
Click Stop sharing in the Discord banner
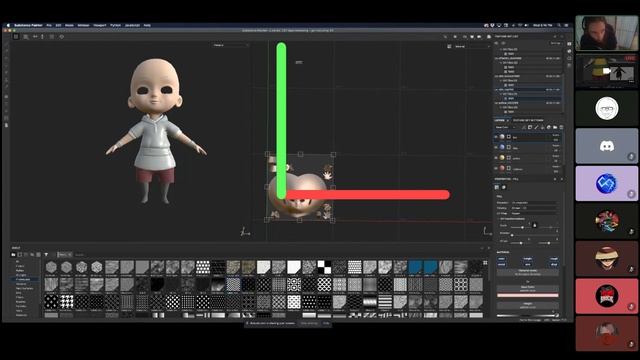point(309,323)
